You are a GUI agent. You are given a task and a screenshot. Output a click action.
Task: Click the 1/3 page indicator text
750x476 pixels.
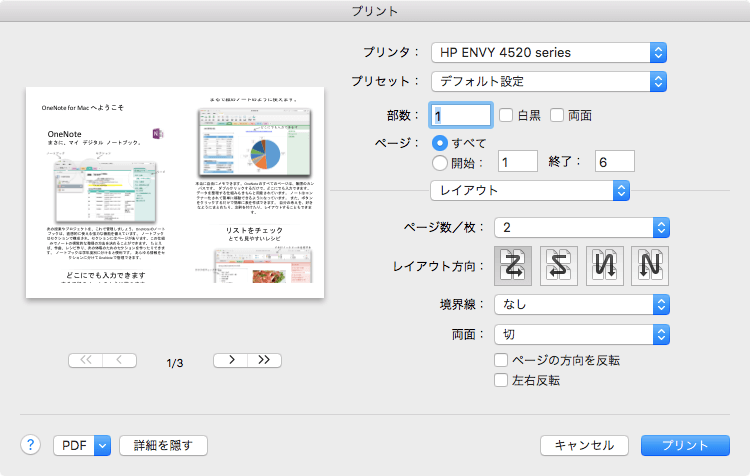coord(175,363)
